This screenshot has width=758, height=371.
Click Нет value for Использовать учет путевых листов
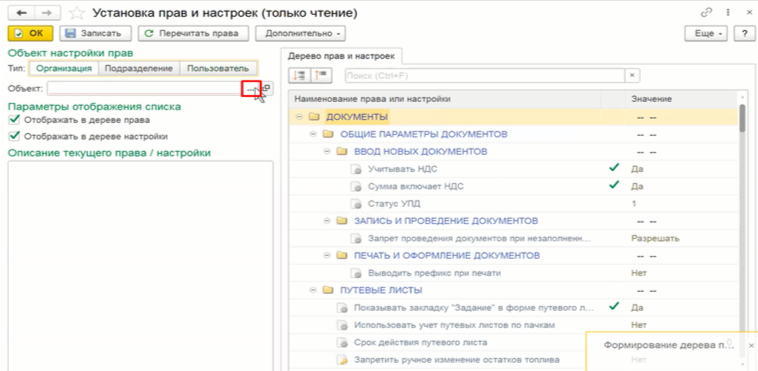(x=639, y=325)
